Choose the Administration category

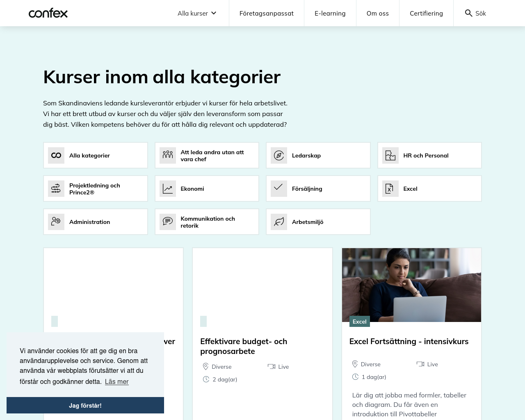tap(96, 222)
